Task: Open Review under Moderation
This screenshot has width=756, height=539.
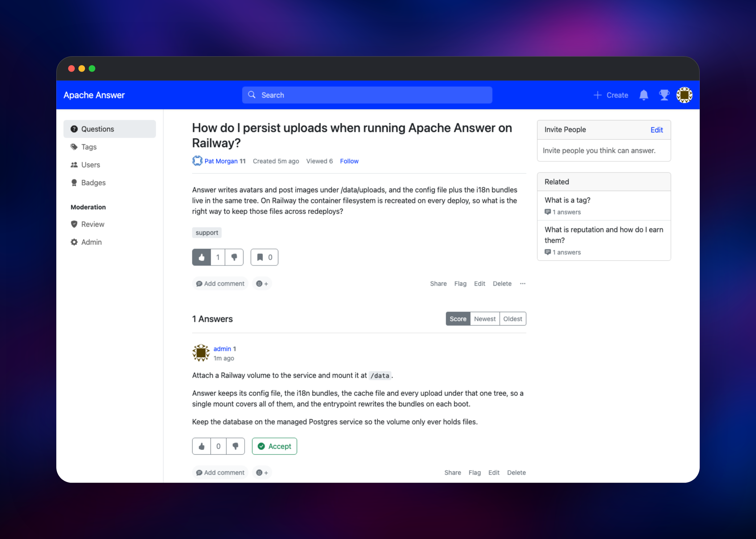Action: click(109, 224)
